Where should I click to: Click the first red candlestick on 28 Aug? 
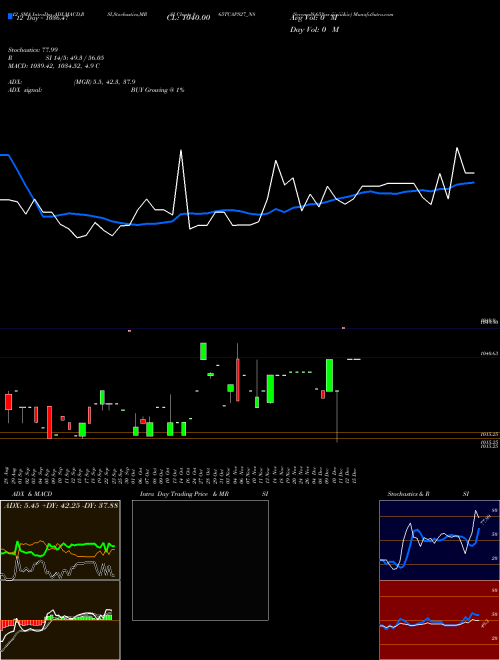pyautogui.click(x=8, y=402)
